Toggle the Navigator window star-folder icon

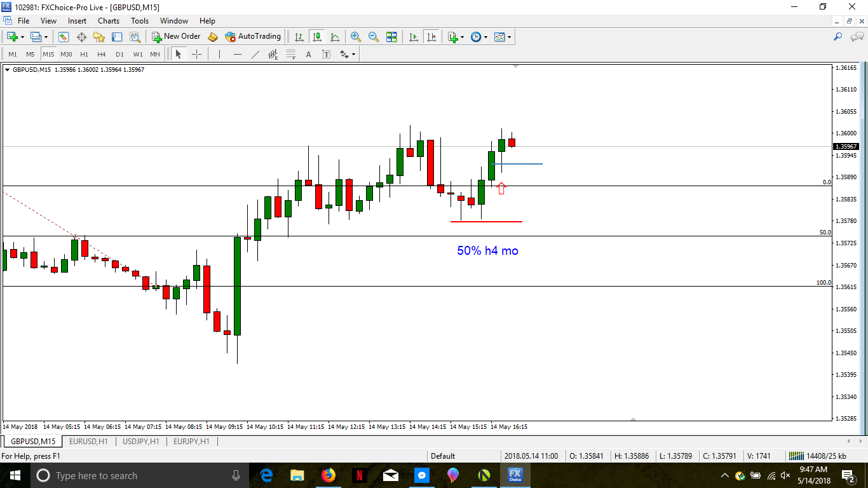[99, 37]
